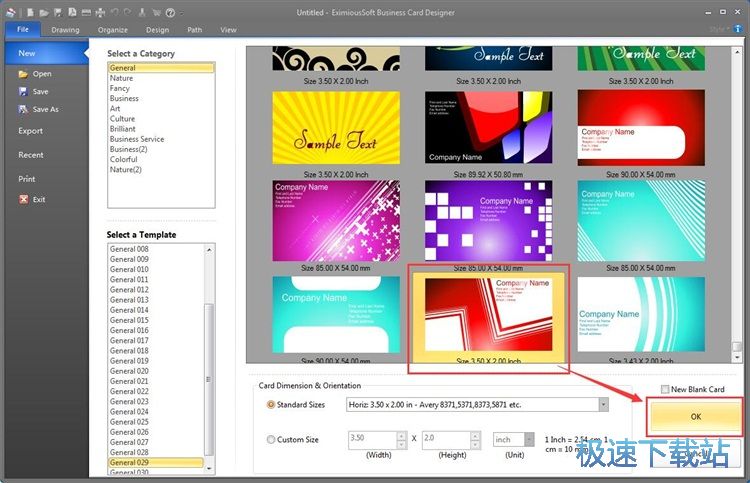Image resolution: width=750 pixels, height=483 pixels.
Task: Select the Custom Size radio button
Action: coord(271,439)
